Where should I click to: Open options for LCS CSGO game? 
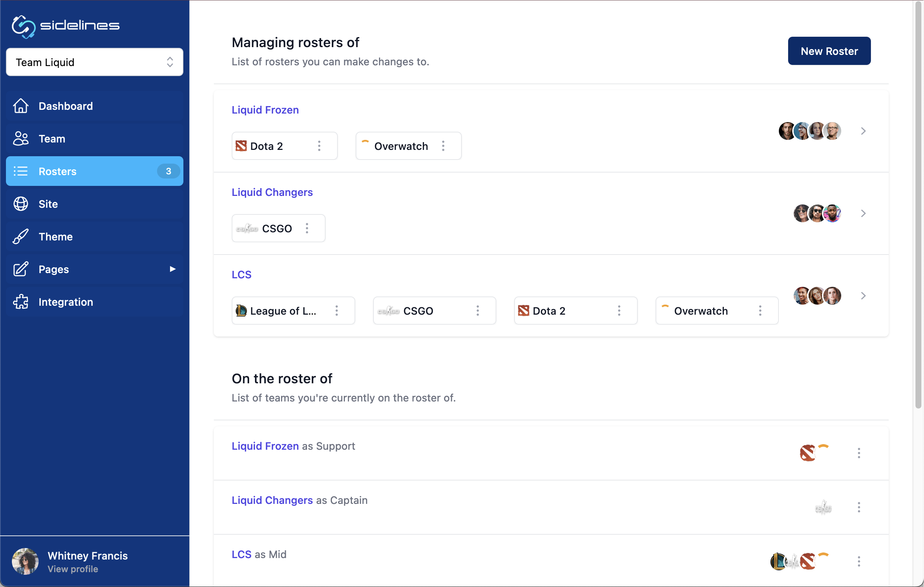point(478,311)
